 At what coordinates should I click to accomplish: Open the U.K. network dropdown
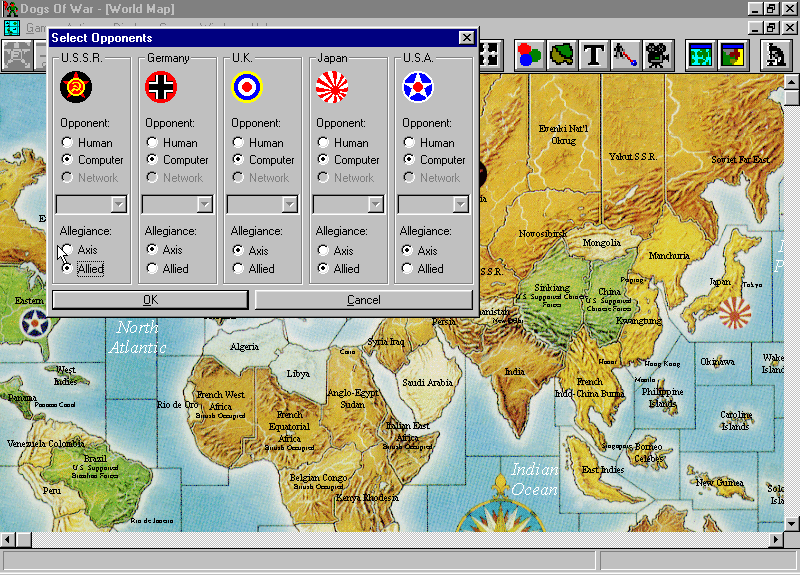tap(290, 205)
